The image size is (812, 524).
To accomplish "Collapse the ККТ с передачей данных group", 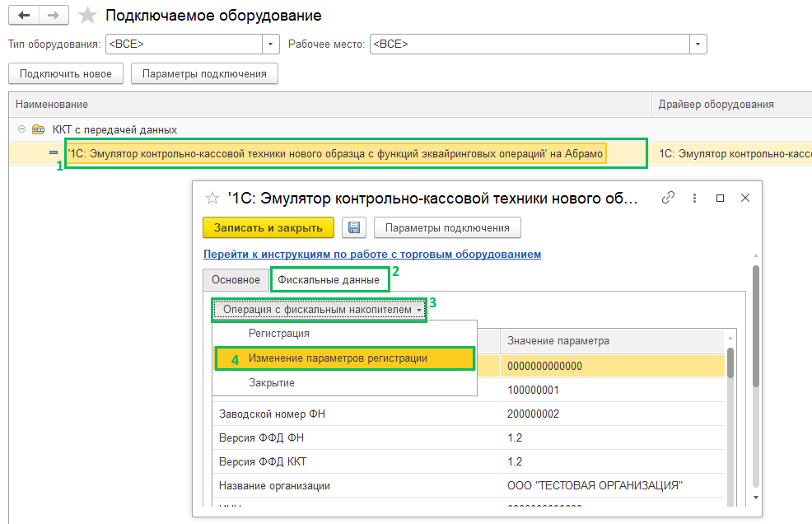I will (21, 129).
